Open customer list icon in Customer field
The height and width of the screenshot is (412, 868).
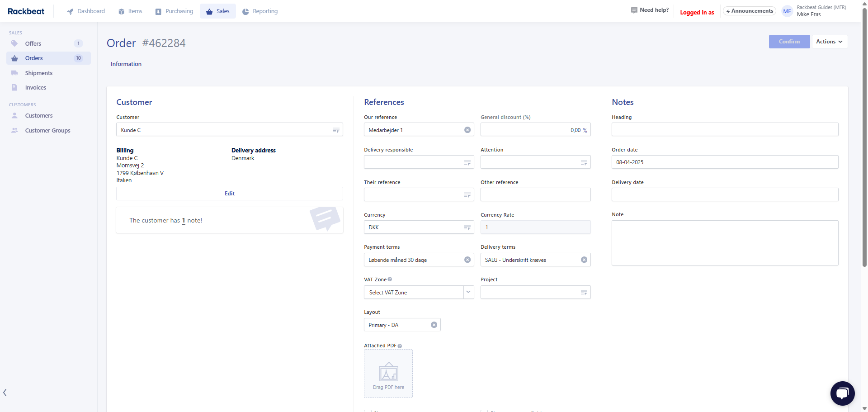(336, 130)
